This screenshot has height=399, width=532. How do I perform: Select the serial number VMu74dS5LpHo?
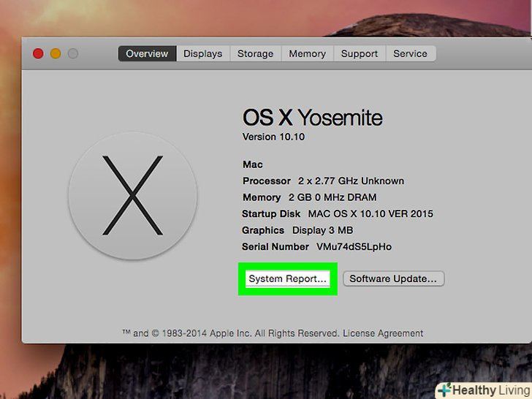click(354, 247)
